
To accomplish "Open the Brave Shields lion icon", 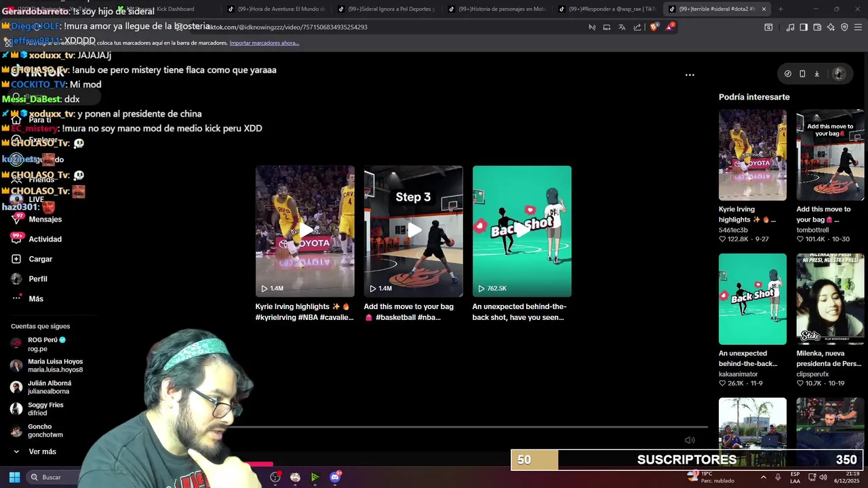I will [x=654, y=27].
